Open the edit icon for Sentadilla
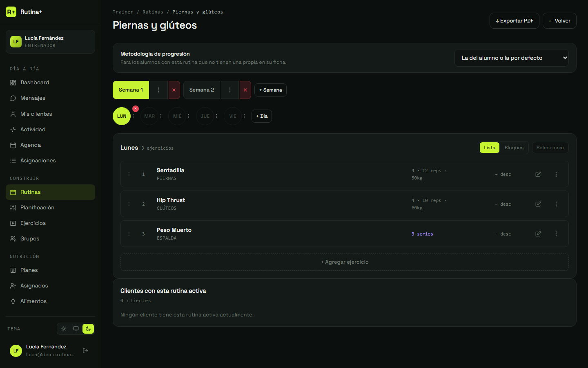 pyautogui.click(x=538, y=174)
